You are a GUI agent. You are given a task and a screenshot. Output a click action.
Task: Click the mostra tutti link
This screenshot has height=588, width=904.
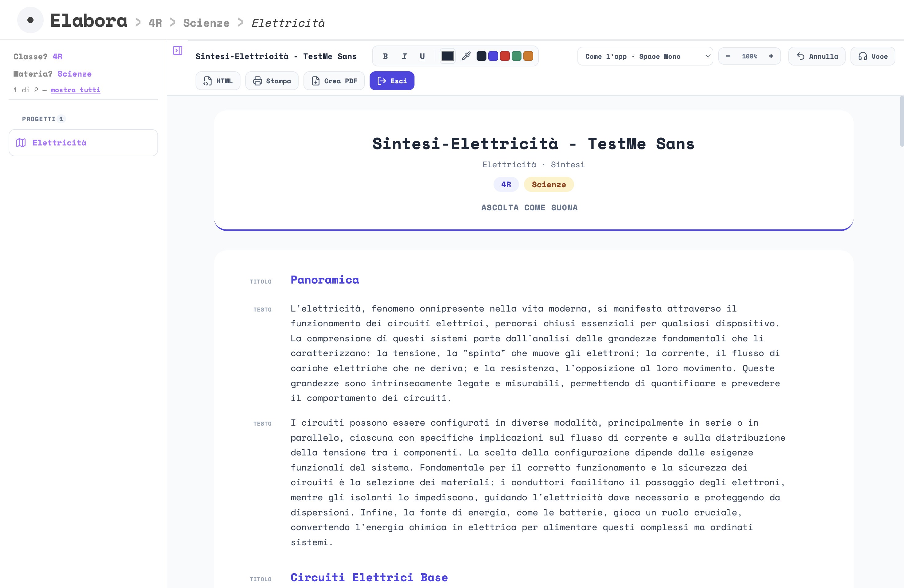75,90
